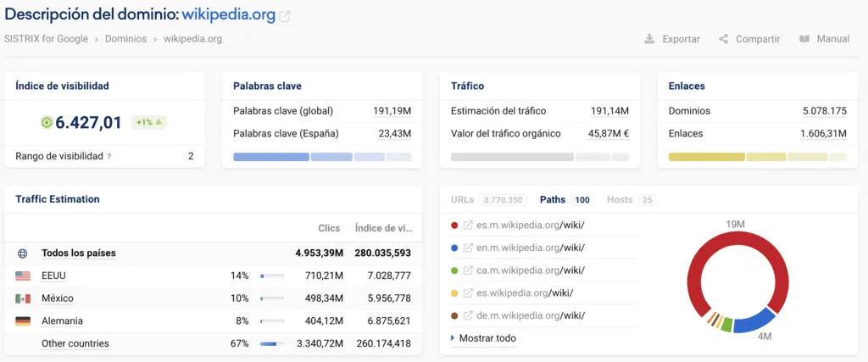Click the green visibility index circle icon
Viewport: 868px width, 362px height.
[x=47, y=122]
